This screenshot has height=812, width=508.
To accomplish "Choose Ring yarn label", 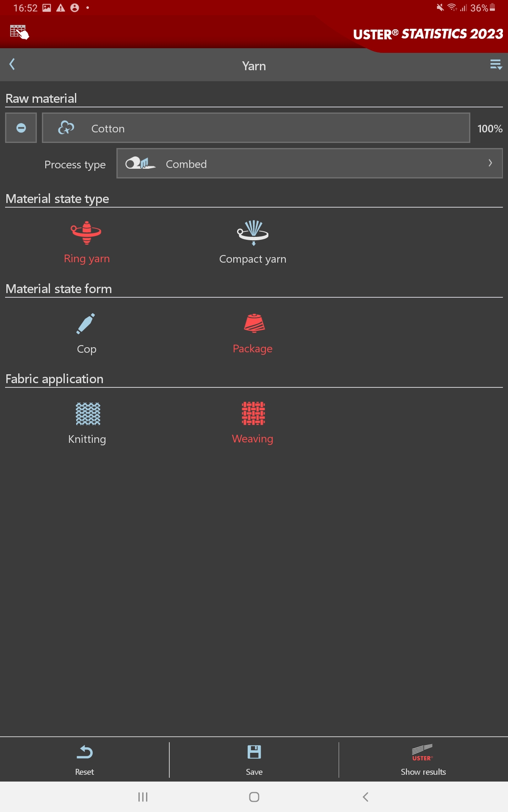I will click(x=87, y=258).
